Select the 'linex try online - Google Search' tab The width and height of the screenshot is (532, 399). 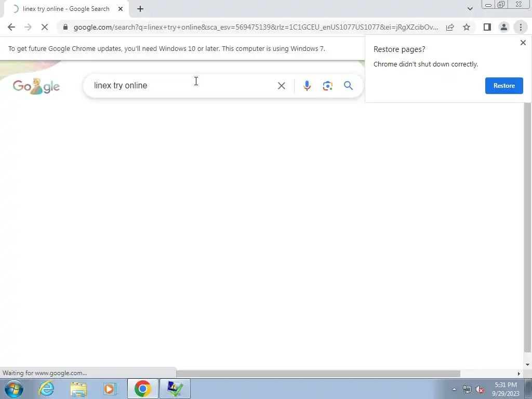pos(66,9)
